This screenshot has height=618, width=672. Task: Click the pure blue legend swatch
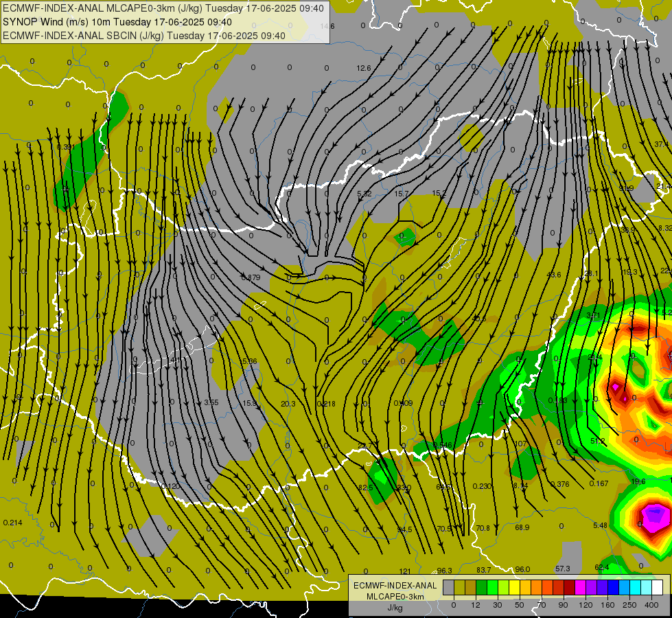[614, 587]
